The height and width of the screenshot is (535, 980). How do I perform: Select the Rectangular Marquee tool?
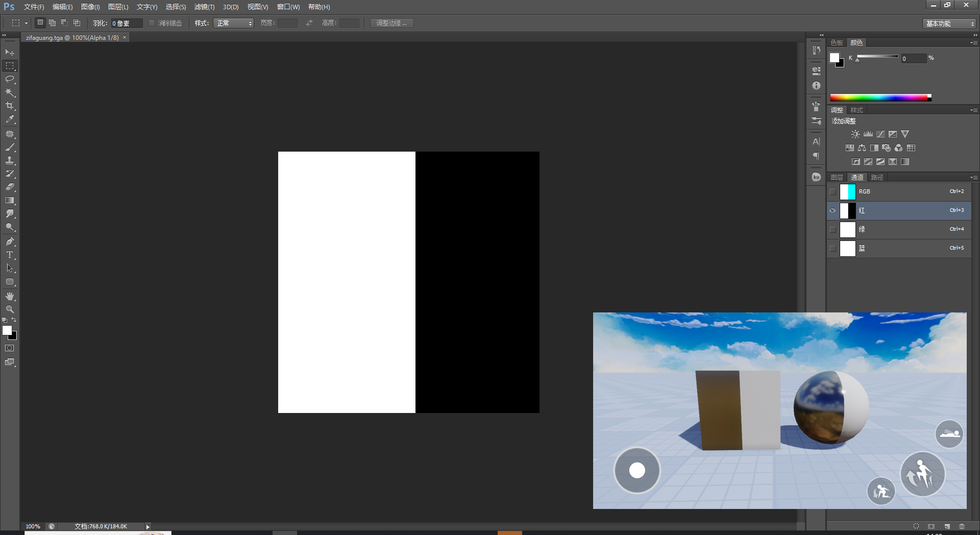[x=10, y=66]
